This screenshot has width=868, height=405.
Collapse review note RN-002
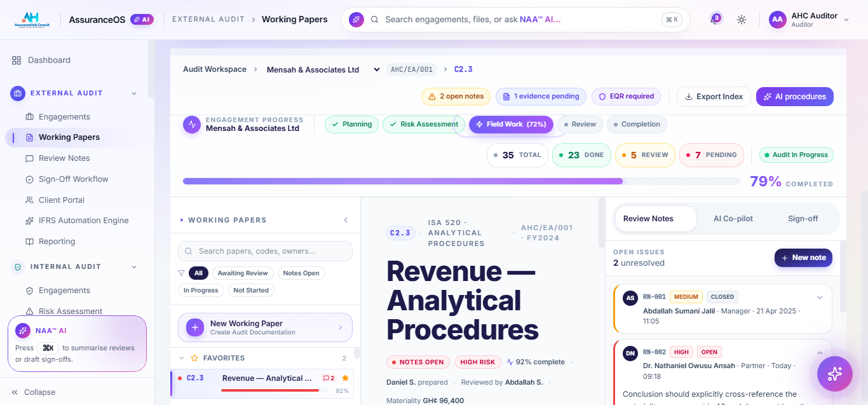pos(820,353)
